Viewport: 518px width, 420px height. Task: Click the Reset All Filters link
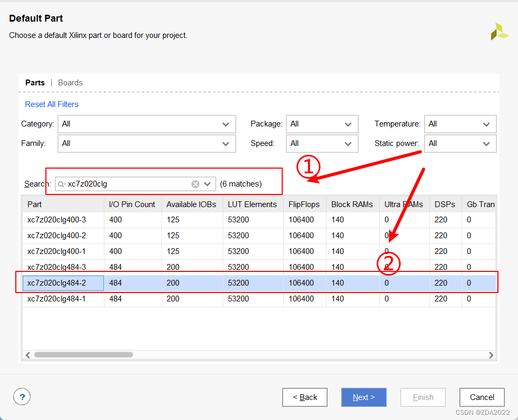tap(52, 104)
